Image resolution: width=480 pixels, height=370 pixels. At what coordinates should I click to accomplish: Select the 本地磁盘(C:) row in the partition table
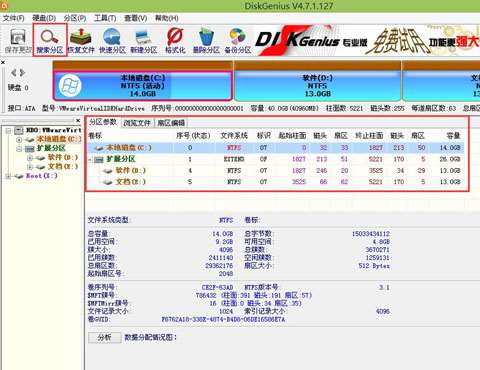[276, 148]
